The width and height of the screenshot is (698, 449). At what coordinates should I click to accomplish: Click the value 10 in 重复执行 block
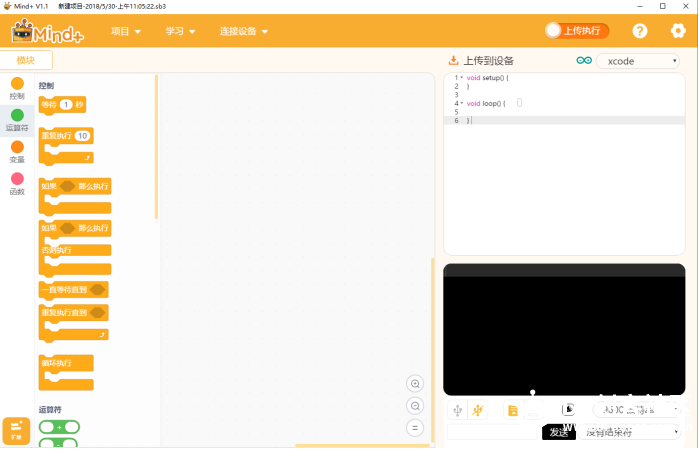click(x=82, y=136)
